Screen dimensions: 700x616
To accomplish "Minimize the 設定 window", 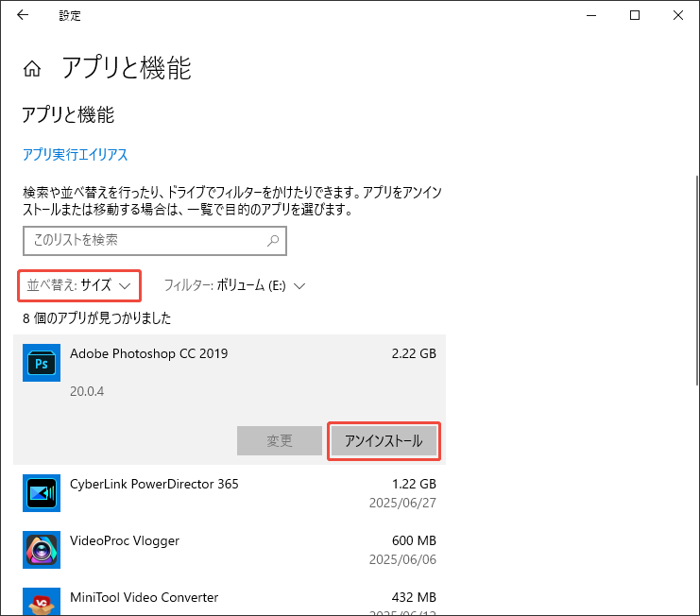I will point(591,15).
